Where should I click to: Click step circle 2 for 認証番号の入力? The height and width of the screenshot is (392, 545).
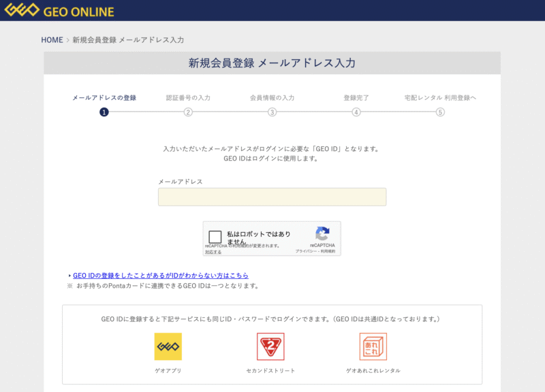[x=187, y=113]
